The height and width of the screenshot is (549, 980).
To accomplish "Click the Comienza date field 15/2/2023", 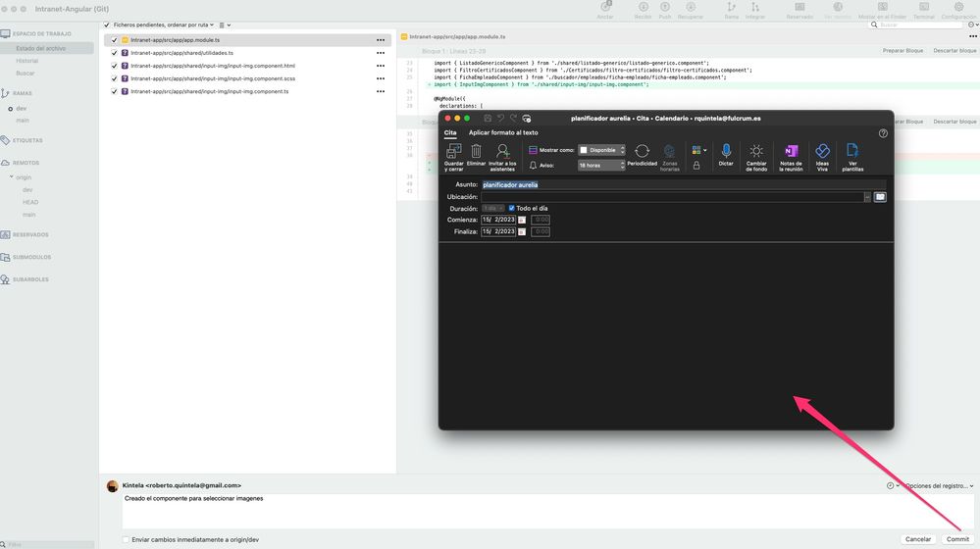I will [x=498, y=220].
